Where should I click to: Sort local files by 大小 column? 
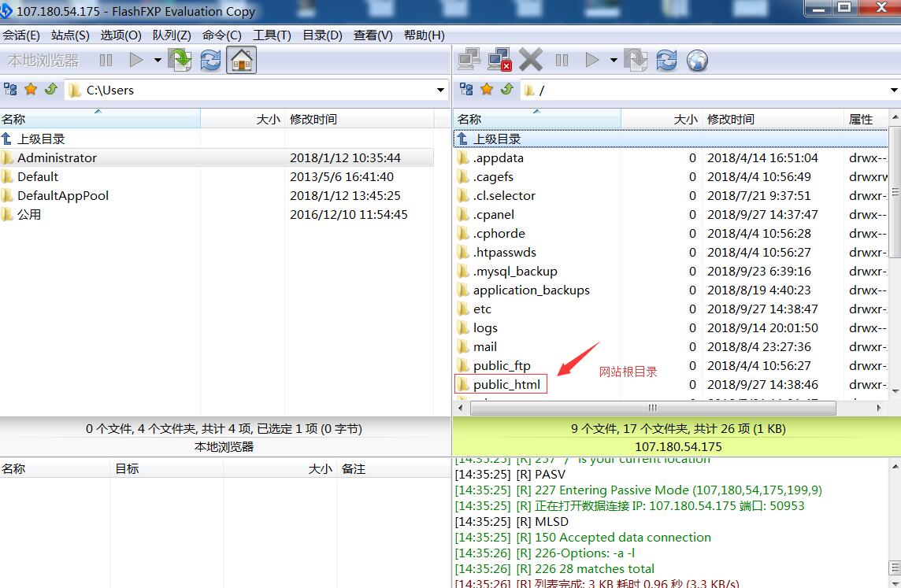[x=268, y=120]
